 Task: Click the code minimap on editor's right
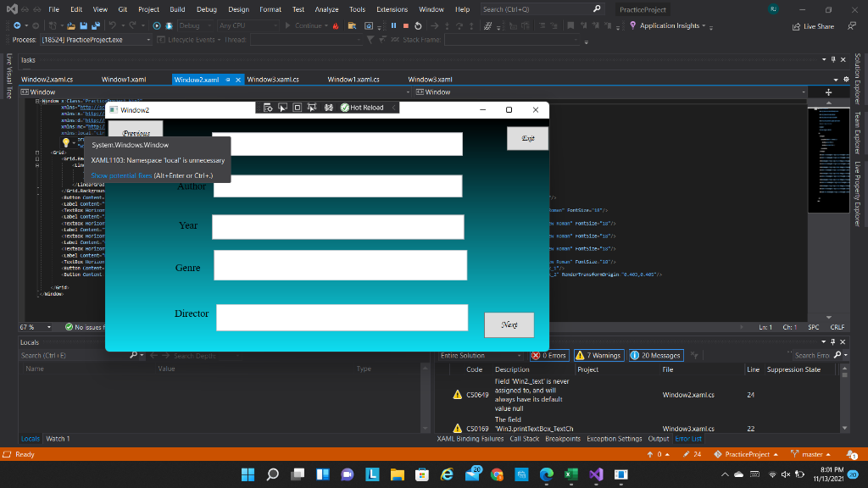click(x=829, y=160)
